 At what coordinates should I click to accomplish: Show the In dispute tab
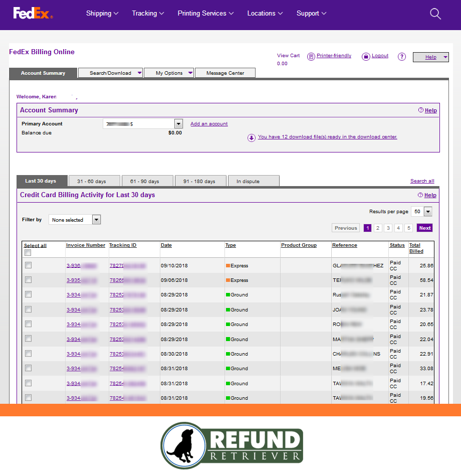click(x=254, y=181)
